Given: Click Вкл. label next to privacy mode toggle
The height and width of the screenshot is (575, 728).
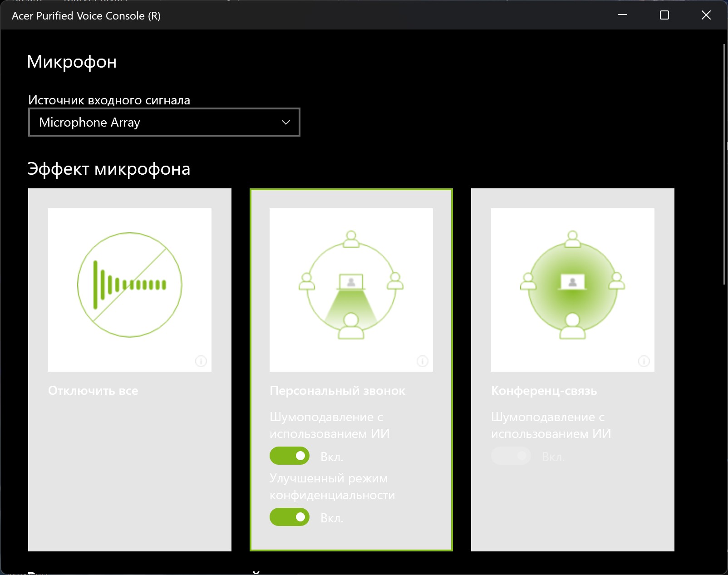Looking at the screenshot, I should click(332, 518).
